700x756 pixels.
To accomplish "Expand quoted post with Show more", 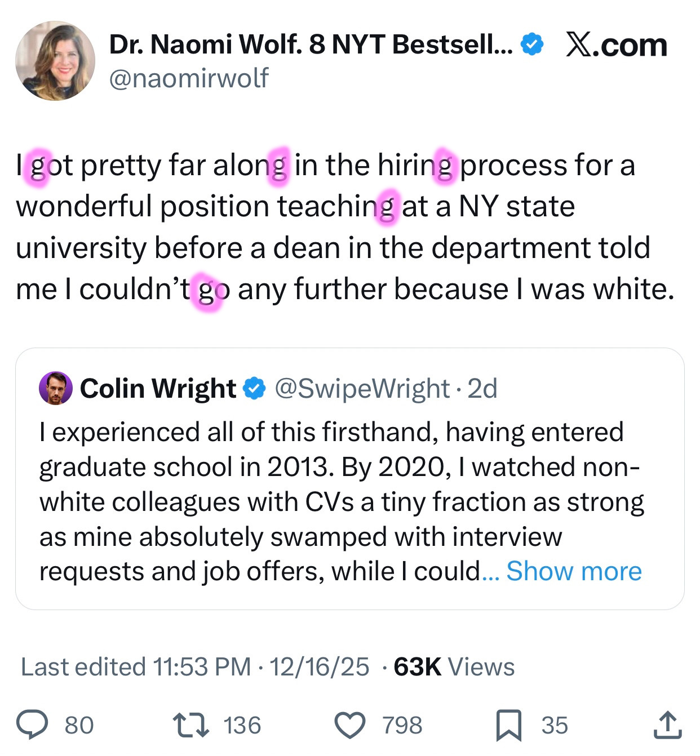I will pos(574,571).
